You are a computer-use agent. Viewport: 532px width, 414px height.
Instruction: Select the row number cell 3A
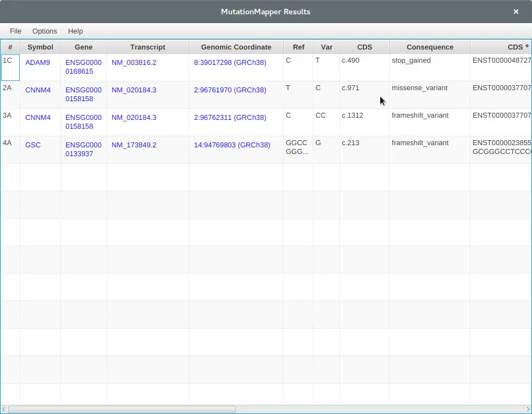point(10,123)
